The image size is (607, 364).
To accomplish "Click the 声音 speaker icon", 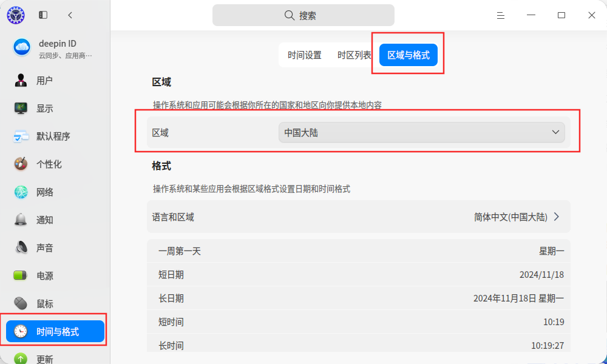I will (21, 248).
